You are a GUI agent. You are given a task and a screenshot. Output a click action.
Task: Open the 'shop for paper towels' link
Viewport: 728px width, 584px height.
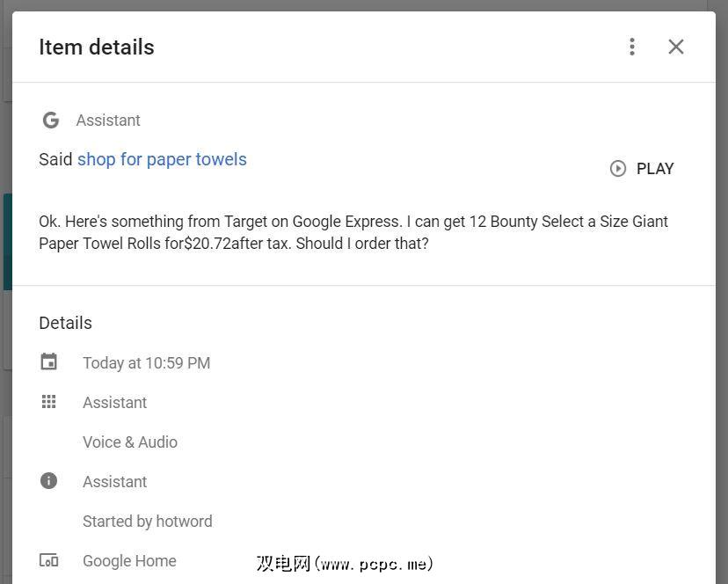162,159
